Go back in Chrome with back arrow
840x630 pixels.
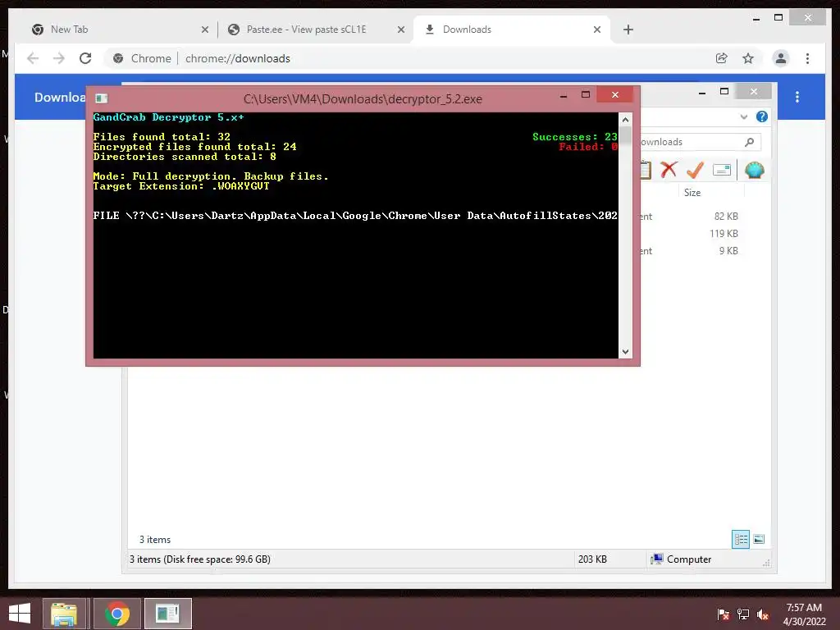(x=33, y=58)
